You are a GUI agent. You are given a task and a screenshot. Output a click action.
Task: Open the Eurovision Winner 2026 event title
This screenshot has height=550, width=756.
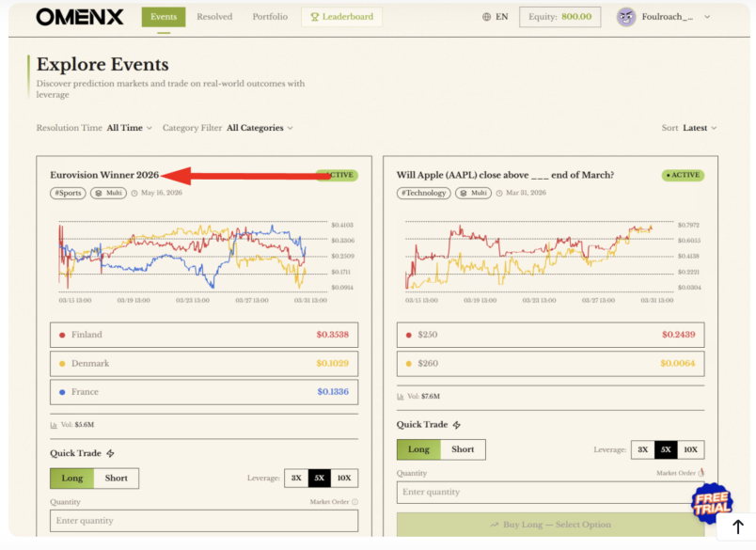point(104,175)
